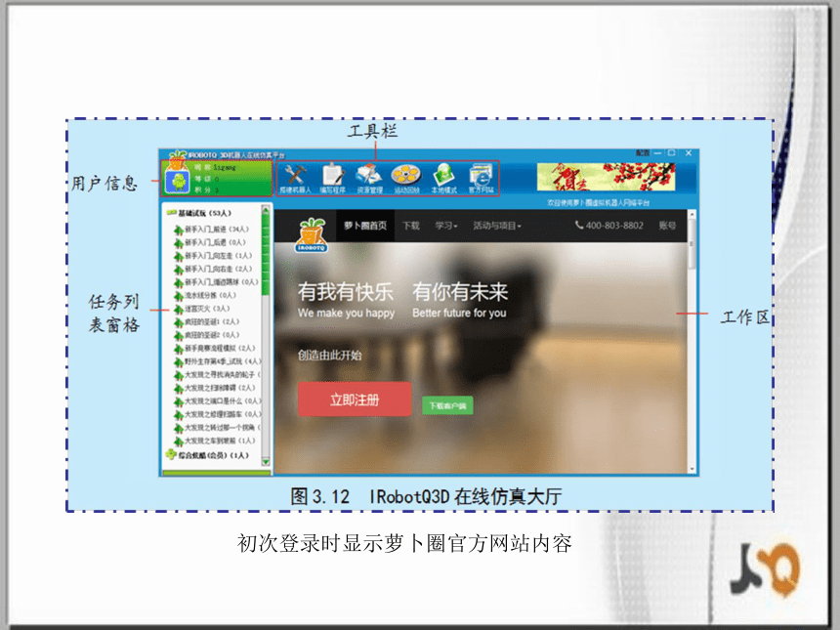This screenshot has height=630, width=840.
Task: Click the phone number 400-803-8802
Action: coord(614,226)
